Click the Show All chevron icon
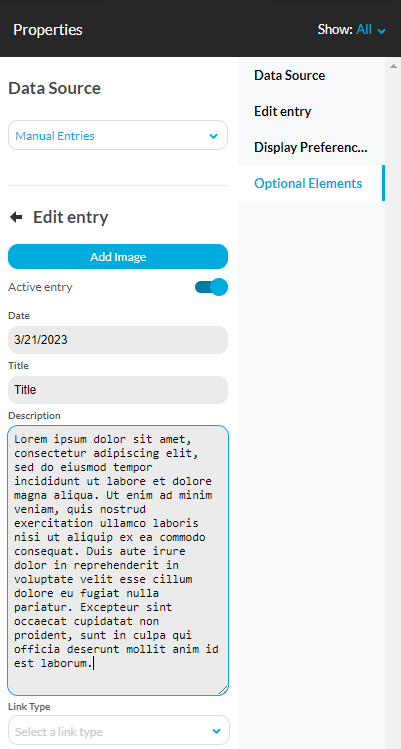The width and height of the screenshot is (401, 749). pyautogui.click(x=381, y=31)
